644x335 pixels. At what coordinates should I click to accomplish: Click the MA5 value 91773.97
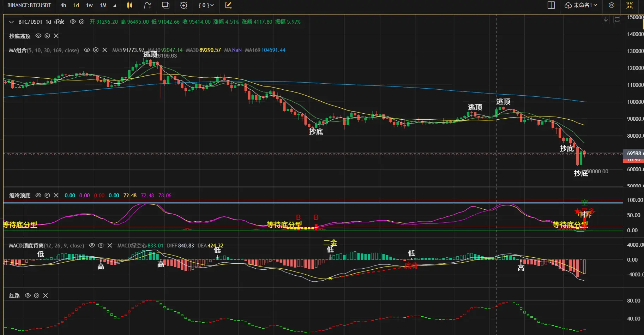point(134,50)
